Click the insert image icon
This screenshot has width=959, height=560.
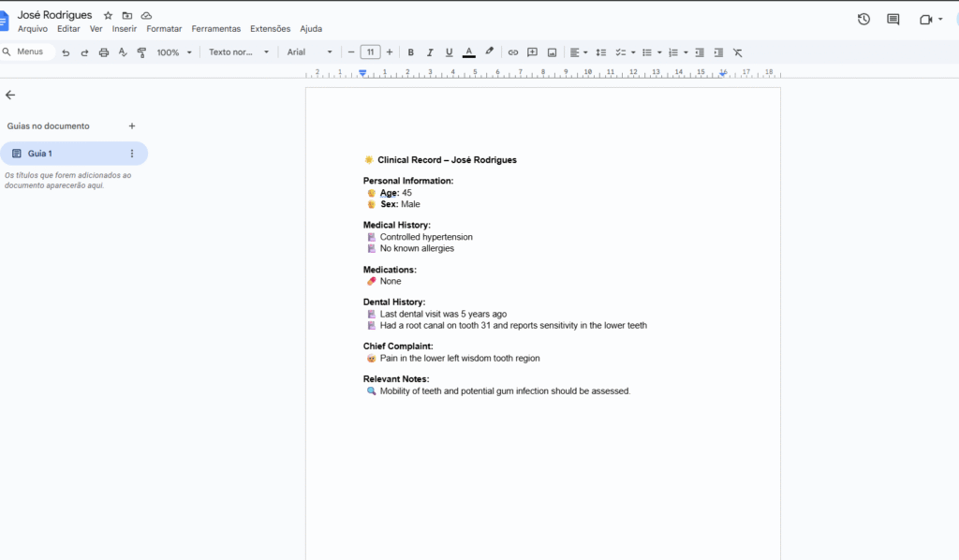(552, 52)
